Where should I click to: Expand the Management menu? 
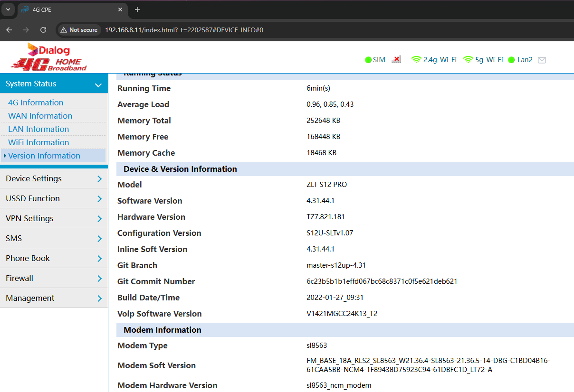[54, 298]
